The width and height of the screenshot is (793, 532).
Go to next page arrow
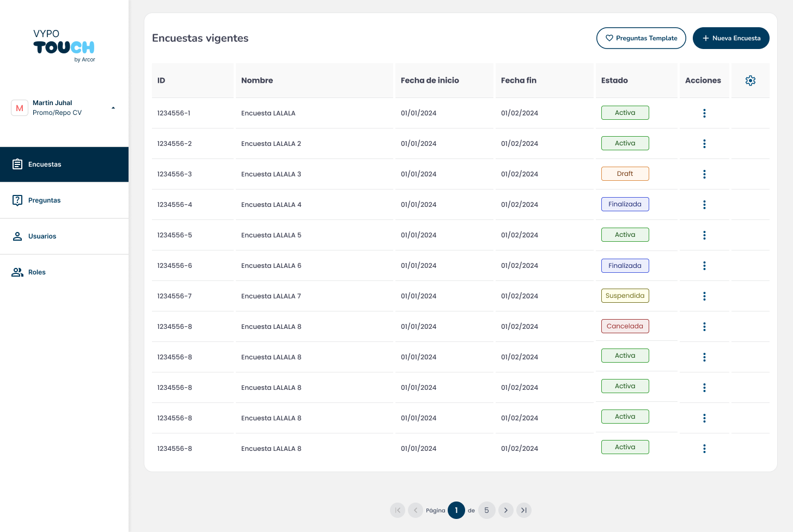pos(506,510)
